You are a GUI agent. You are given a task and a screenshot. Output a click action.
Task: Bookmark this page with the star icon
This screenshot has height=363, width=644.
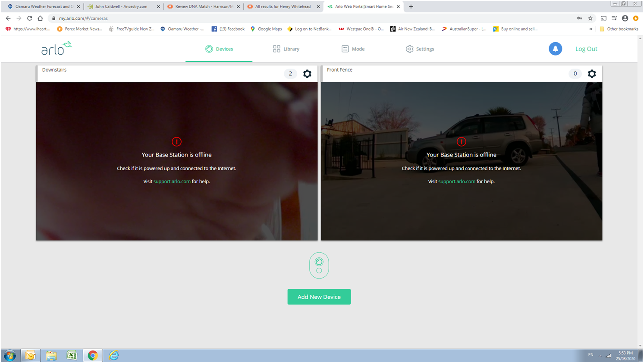click(x=591, y=18)
